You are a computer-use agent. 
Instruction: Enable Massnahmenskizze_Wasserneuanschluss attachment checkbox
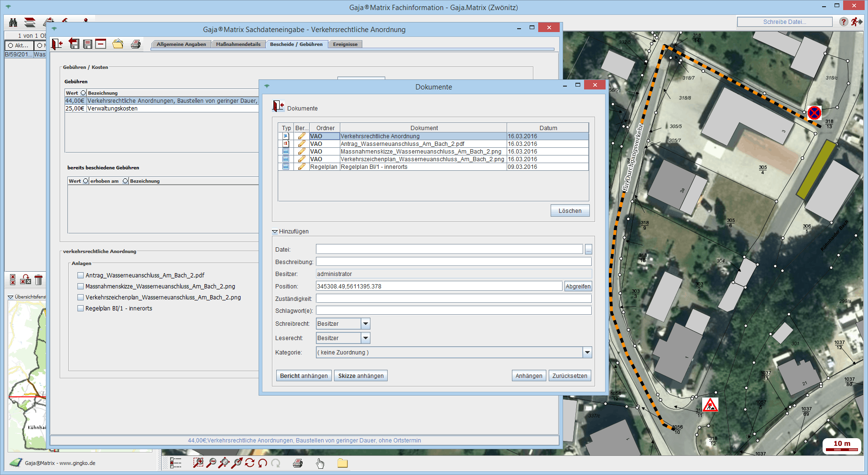(81, 287)
